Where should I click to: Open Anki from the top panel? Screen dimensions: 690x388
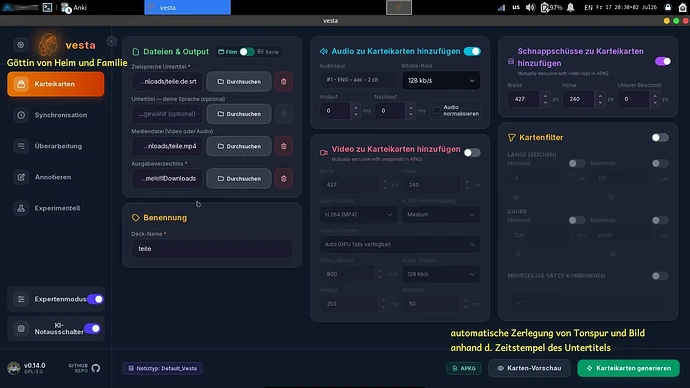point(74,7)
